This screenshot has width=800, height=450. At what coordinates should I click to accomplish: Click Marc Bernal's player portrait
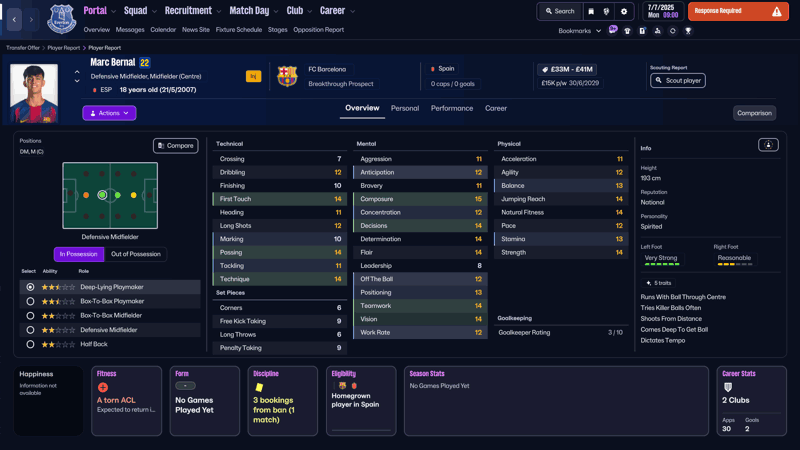pos(34,93)
